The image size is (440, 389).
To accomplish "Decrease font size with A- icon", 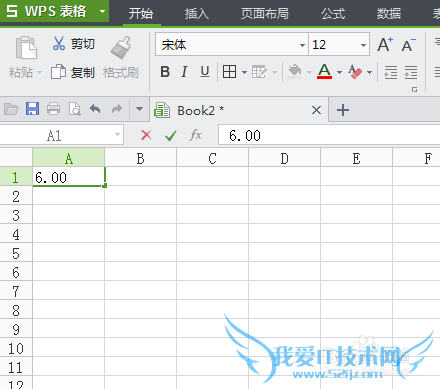I will coord(409,45).
